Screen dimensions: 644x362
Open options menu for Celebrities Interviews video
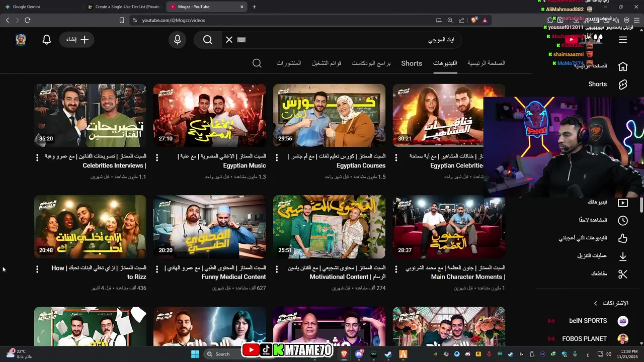point(37,157)
